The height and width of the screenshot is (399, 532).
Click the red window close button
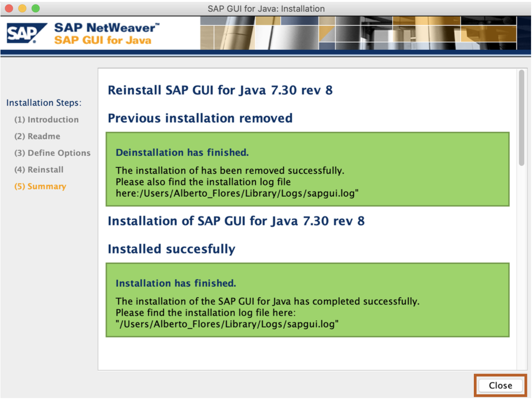coord(9,8)
